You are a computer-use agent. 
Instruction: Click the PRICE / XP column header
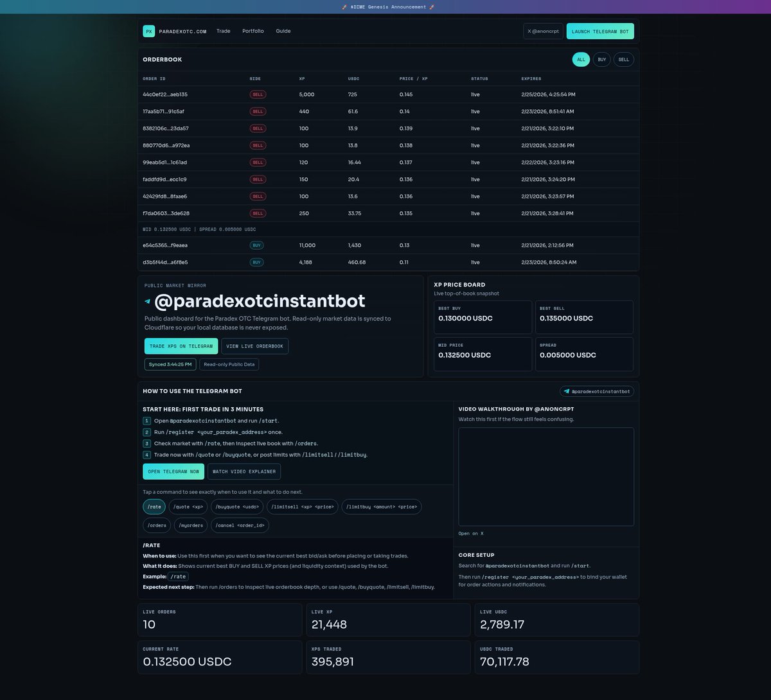[x=413, y=79]
